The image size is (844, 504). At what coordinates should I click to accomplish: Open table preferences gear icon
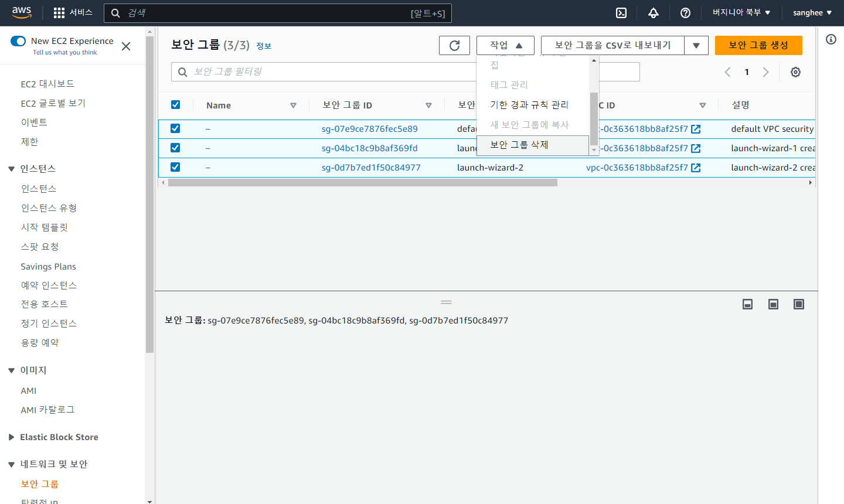pyautogui.click(x=795, y=72)
